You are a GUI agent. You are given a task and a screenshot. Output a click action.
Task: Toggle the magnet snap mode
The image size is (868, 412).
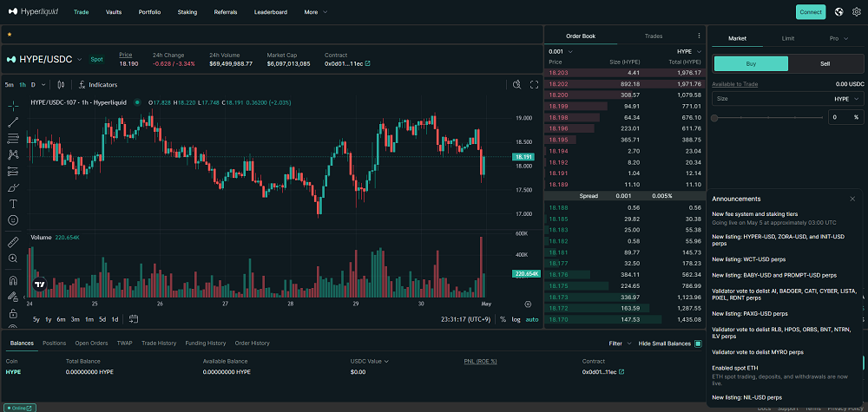point(13,280)
